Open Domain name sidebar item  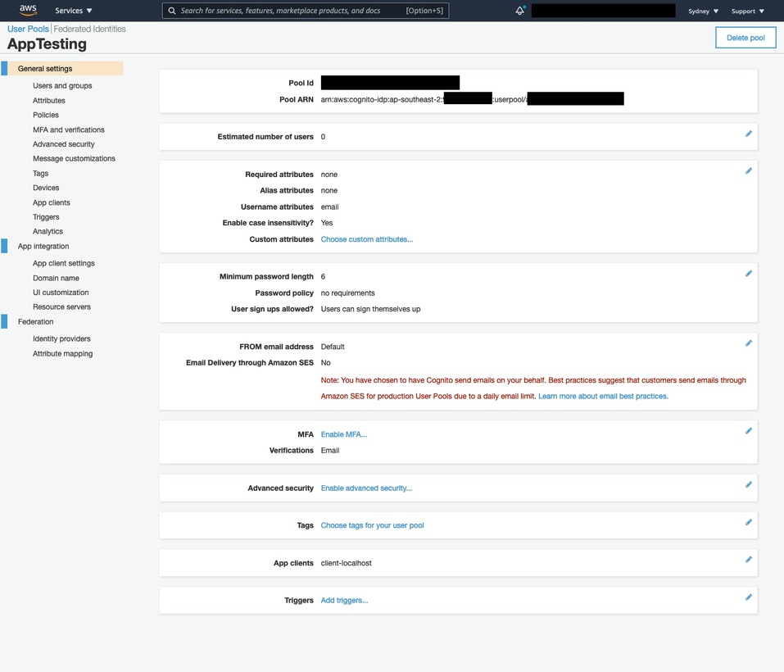click(x=56, y=278)
